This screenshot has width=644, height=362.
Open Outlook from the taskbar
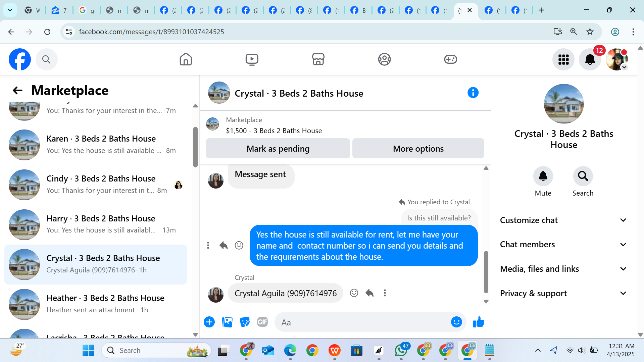tap(268, 350)
